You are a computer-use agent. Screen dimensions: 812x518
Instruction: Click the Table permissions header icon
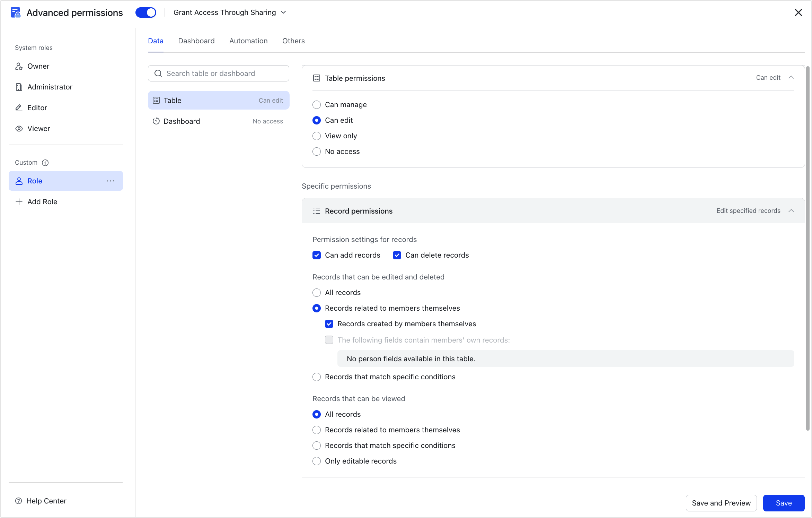317,78
